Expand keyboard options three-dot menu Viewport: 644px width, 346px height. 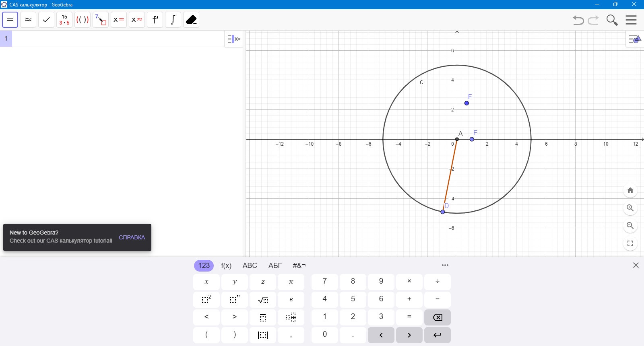(445, 265)
